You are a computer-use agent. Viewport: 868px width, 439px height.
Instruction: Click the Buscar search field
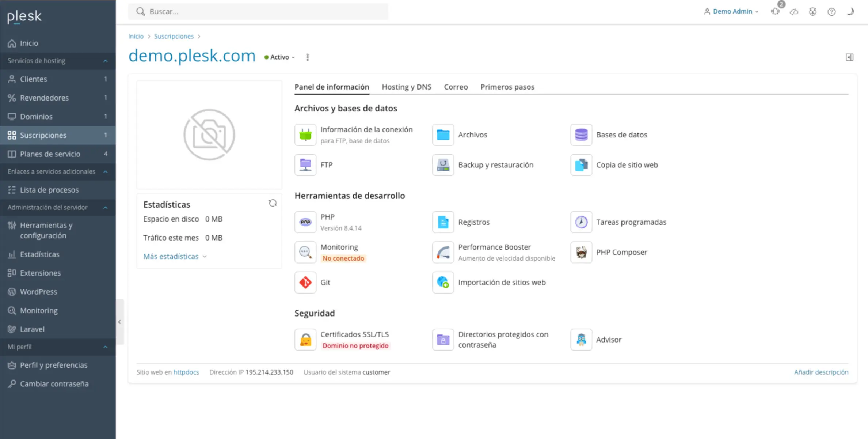pyautogui.click(x=258, y=12)
